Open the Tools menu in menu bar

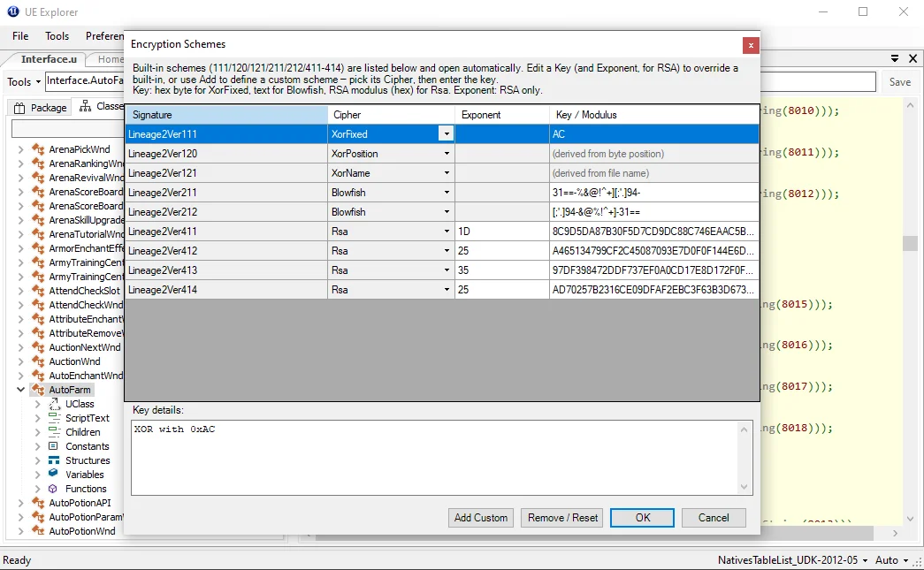pyautogui.click(x=57, y=36)
